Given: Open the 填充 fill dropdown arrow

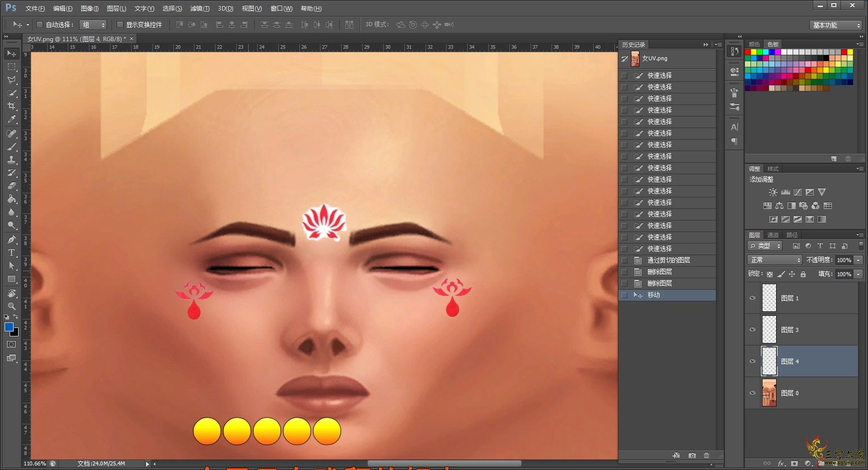Looking at the screenshot, I should [858, 274].
